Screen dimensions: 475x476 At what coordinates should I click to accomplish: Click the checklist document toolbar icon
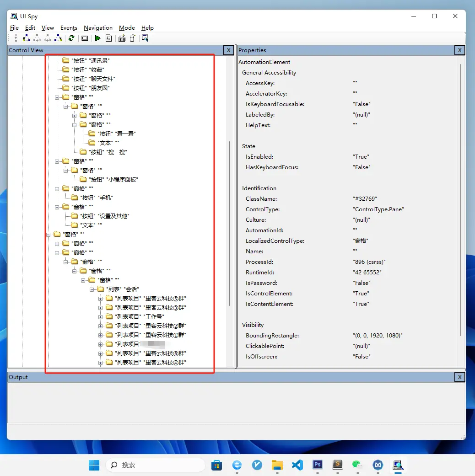pos(108,38)
